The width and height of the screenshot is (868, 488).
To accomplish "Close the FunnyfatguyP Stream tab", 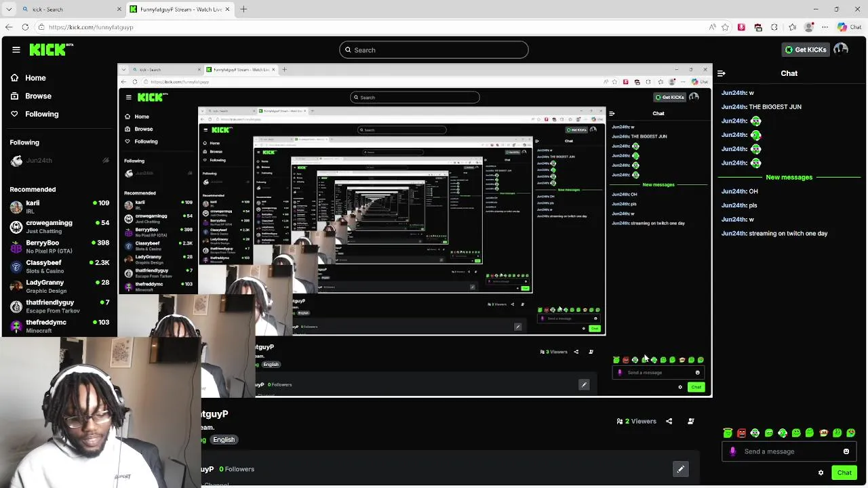I will click(x=227, y=9).
